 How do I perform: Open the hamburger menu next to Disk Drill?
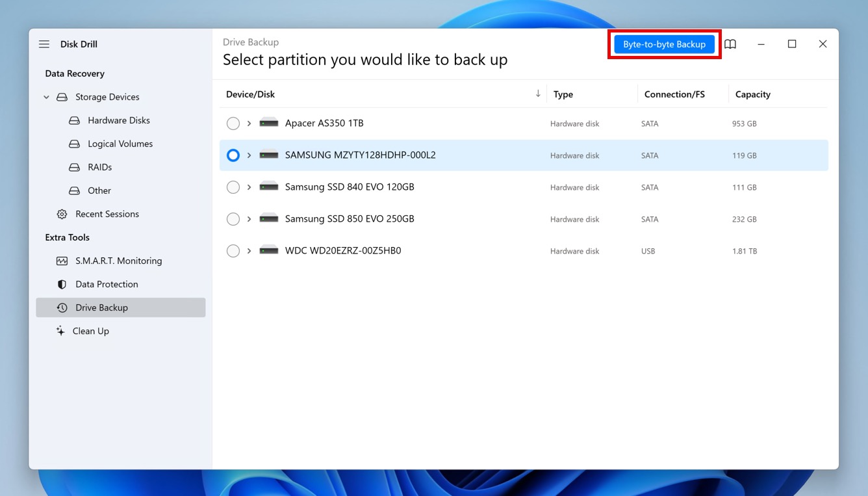[44, 44]
